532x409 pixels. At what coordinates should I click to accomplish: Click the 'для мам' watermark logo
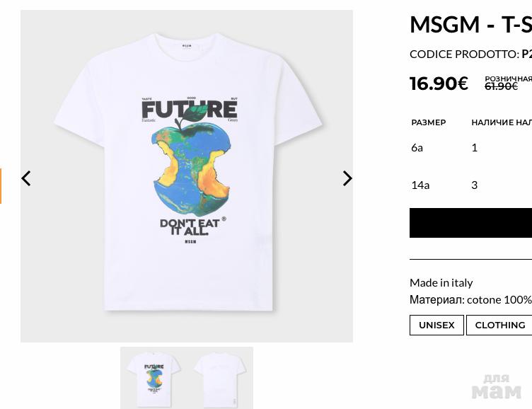pyautogui.click(x=496, y=386)
